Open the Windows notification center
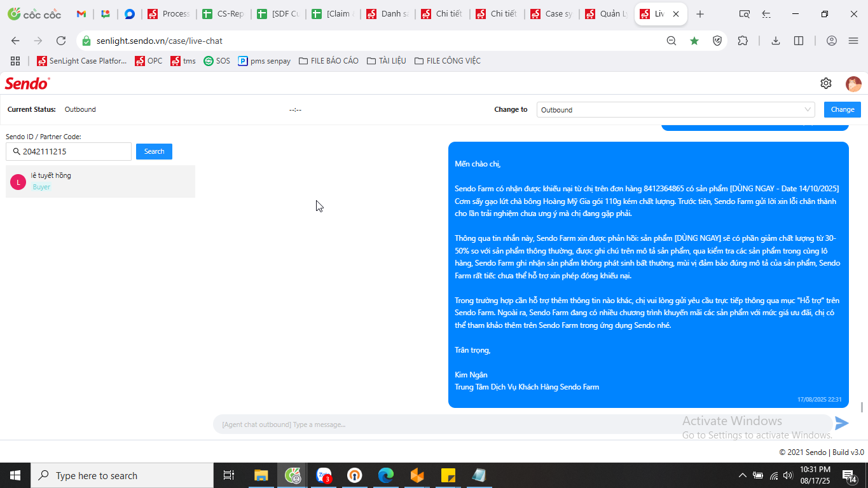868x488 pixels. tap(850, 475)
